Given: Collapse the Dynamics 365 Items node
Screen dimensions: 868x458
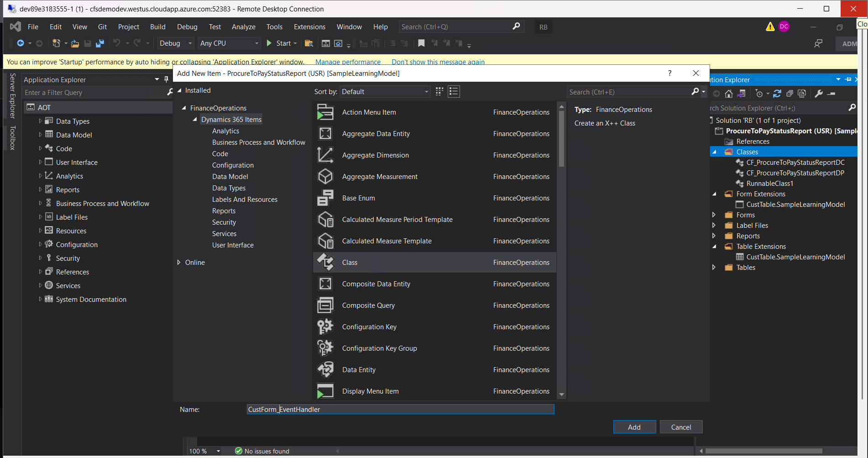Looking at the screenshot, I should pos(194,119).
